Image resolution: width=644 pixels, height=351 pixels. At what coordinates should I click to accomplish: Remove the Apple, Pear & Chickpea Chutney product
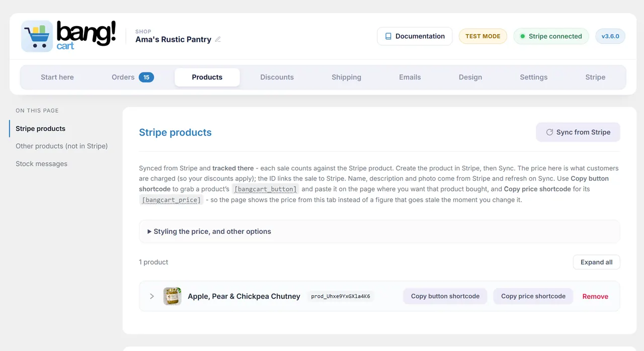coord(595,297)
